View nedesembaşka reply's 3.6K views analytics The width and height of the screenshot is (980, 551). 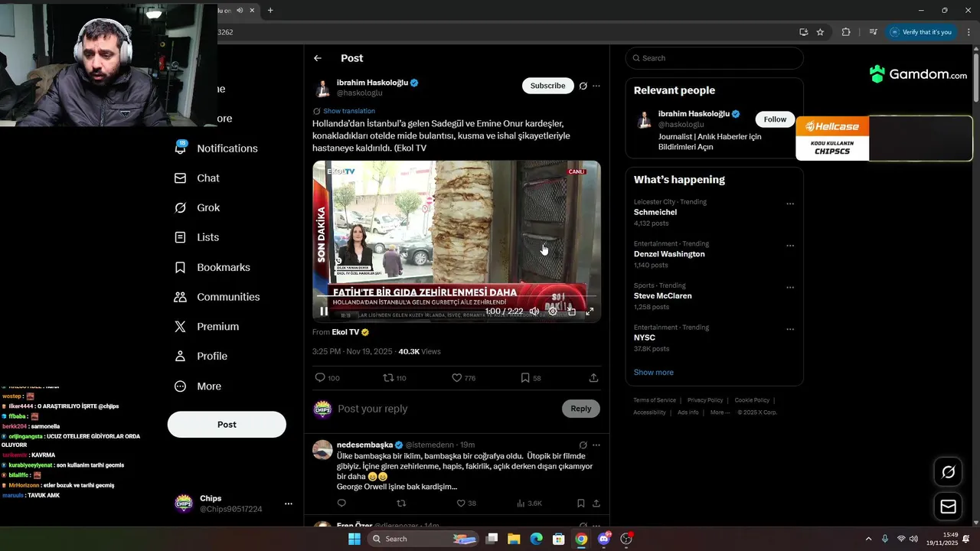(529, 504)
